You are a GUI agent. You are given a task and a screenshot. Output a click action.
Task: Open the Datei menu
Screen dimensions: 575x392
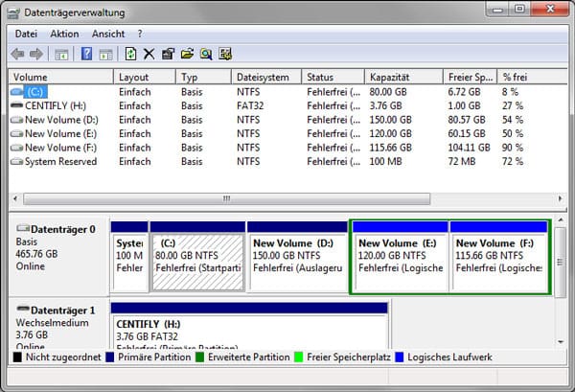(27, 34)
